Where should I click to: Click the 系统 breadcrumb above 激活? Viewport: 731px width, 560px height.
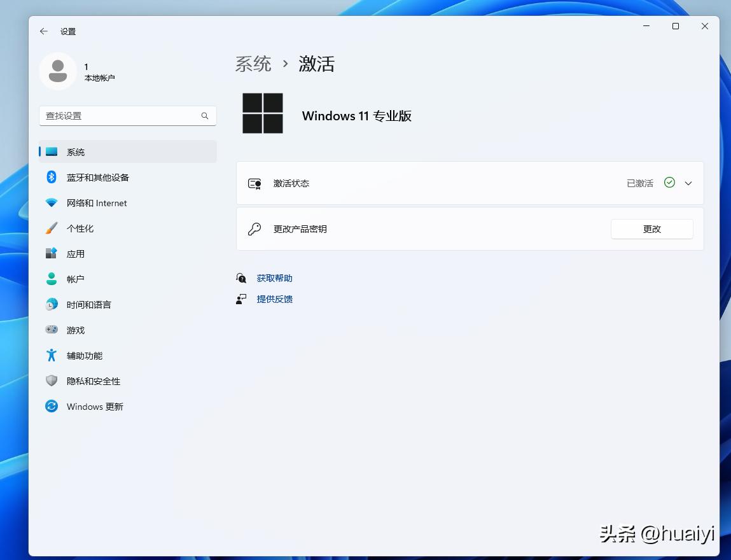pyautogui.click(x=253, y=64)
